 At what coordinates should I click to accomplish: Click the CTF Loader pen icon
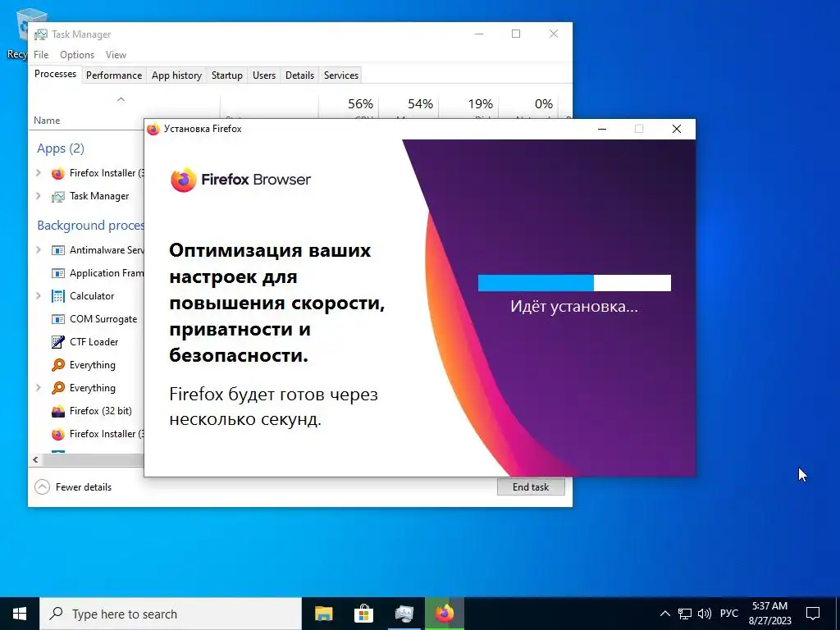[58, 342]
